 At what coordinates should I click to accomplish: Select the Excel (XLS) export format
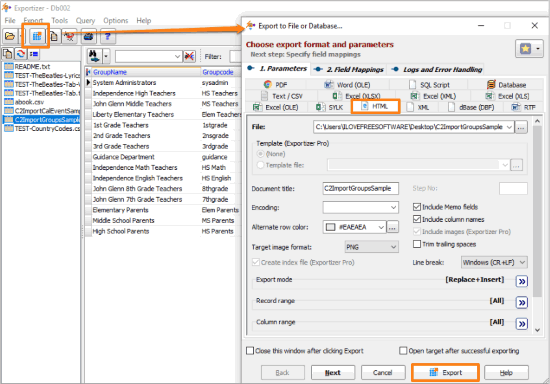(508, 96)
